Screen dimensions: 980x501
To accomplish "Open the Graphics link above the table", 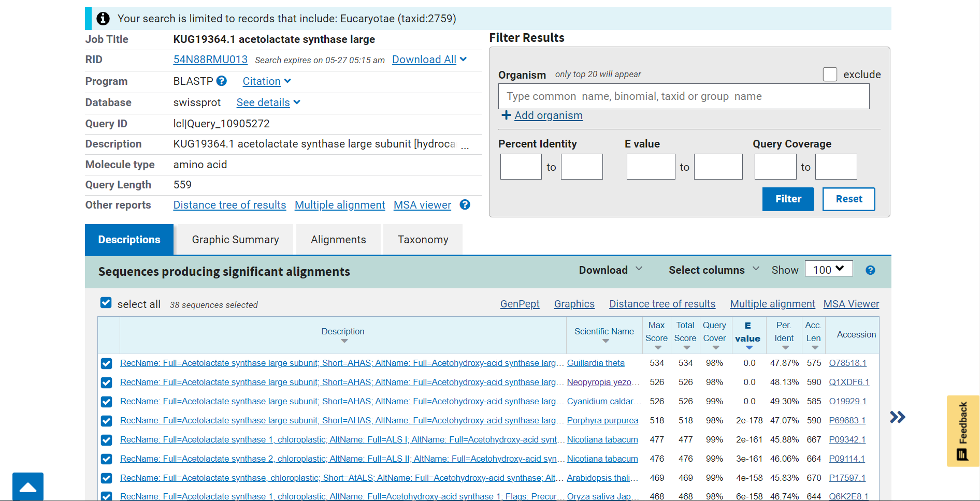I will pos(574,304).
